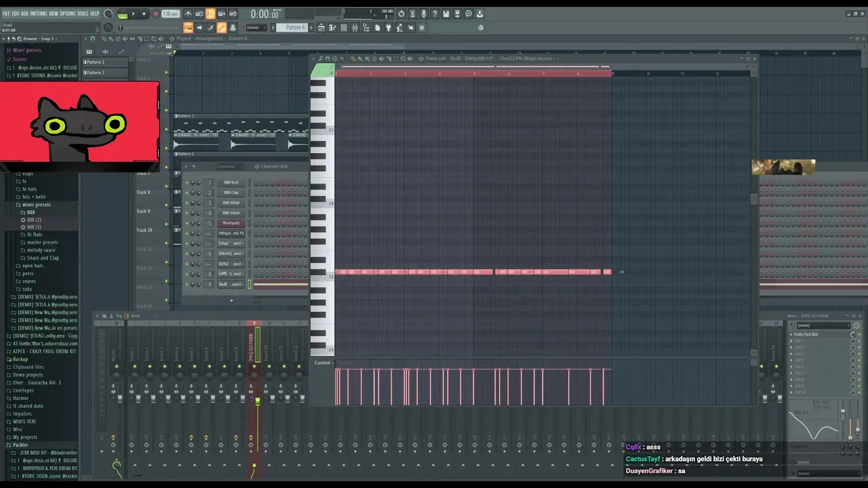The image size is (868, 488).
Task: Open undo history icon in top toolbar
Action: [401, 14]
